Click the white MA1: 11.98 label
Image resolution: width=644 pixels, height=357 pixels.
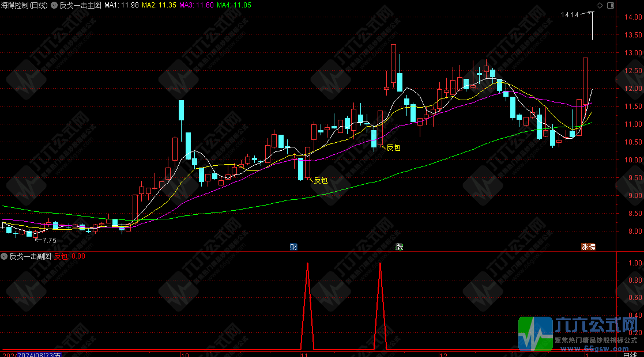[x=120, y=5]
